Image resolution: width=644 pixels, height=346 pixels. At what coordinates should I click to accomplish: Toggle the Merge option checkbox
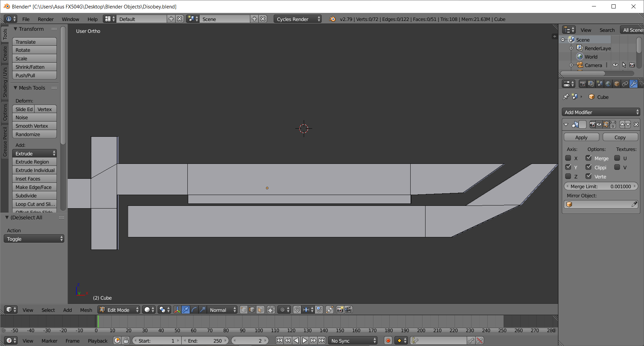click(x=589, y=158)
